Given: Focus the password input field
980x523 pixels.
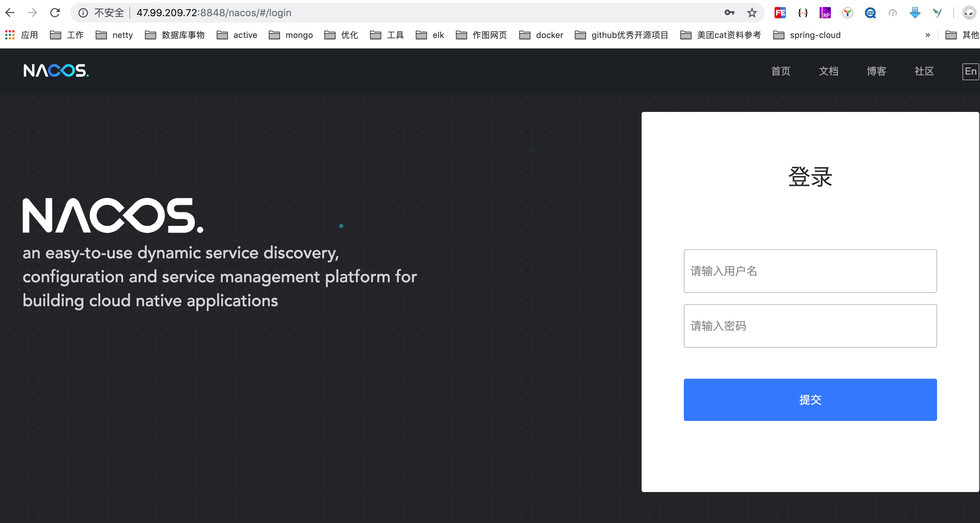Looking at the screenshot, I should 810,326.
